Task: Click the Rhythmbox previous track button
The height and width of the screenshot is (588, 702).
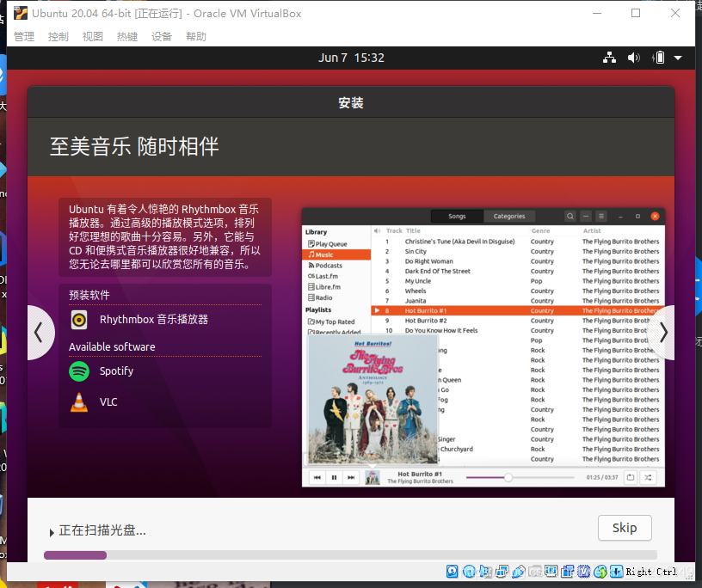Action: tap(317, 477)
